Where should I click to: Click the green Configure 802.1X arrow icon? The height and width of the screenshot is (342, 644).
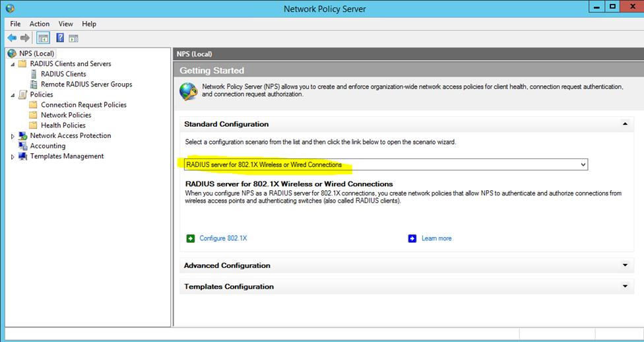pyautogui.click(x=191, y=238)
